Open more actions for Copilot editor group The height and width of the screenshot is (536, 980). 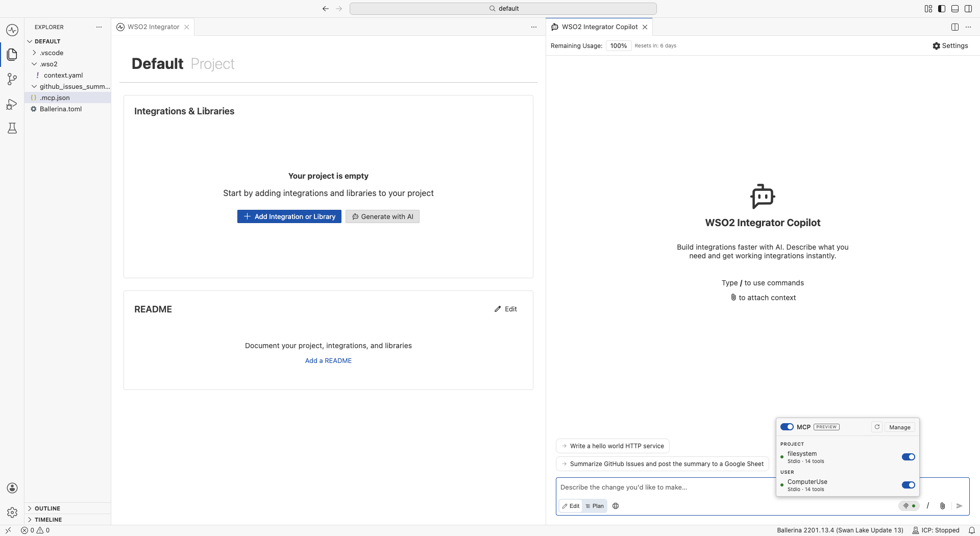(x=968, y=27)
